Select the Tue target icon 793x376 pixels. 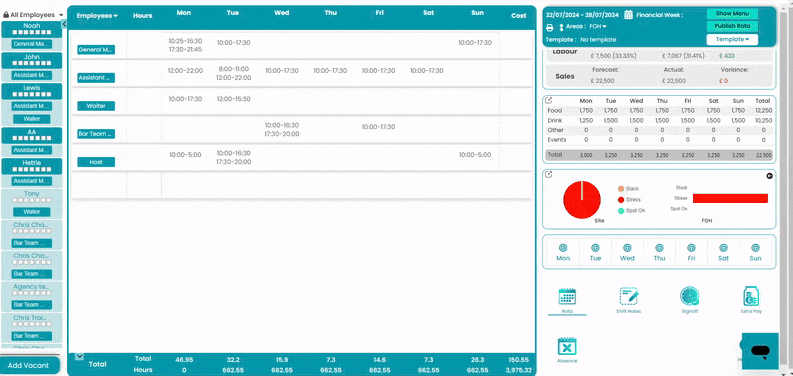[x=595, y=248]
